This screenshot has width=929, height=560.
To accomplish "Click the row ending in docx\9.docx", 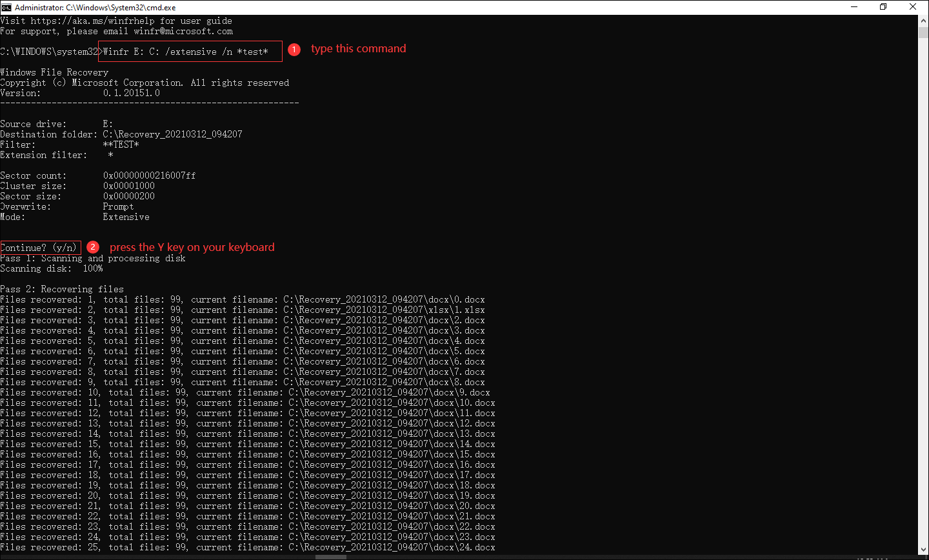I will tap(245, 392).
